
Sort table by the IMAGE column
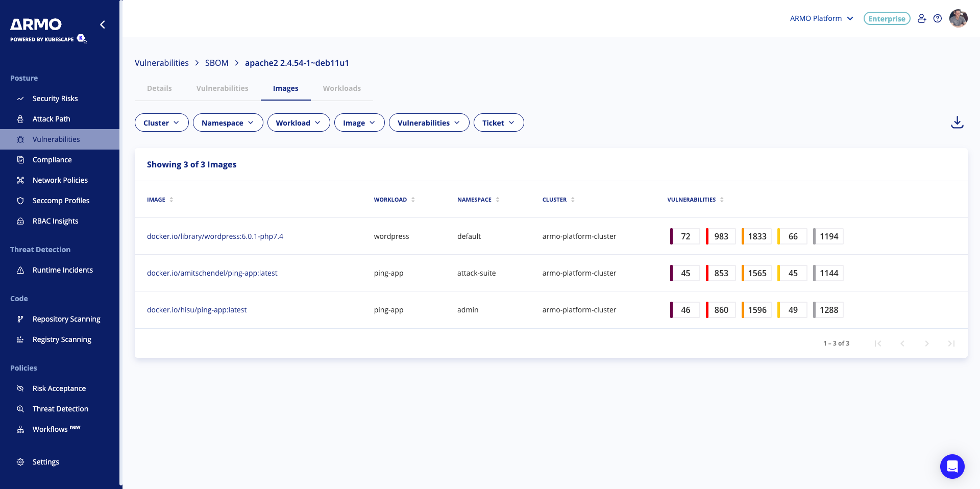(160, 200)
